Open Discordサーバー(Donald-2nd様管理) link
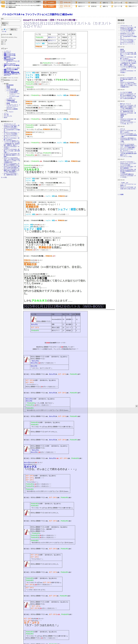This screenshot has width=138, height=644. point(12,108)
